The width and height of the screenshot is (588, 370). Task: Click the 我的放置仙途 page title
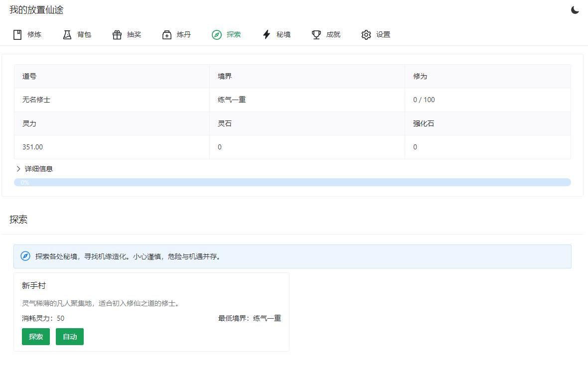click(36, 10)
